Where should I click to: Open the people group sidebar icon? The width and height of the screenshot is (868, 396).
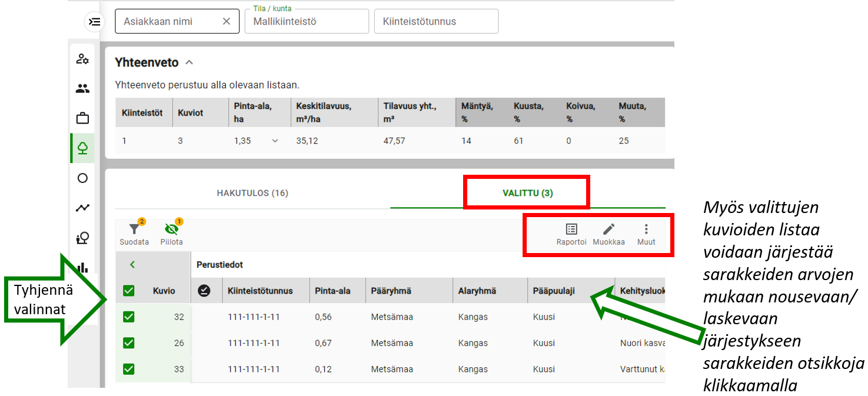[x=83, y=89]
